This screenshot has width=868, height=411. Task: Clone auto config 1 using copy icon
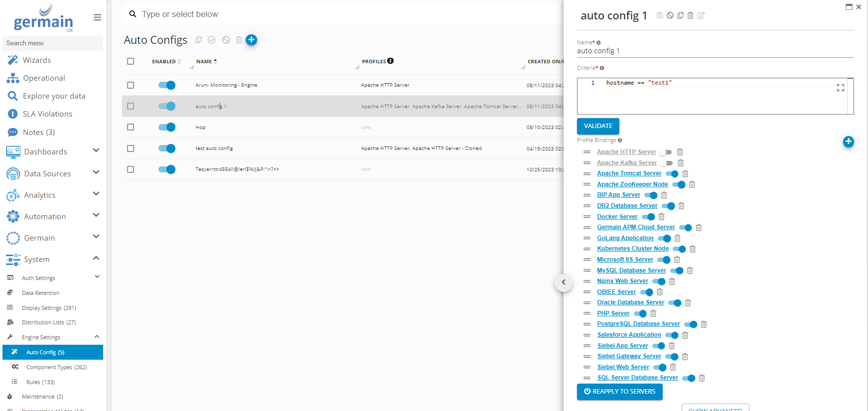[x=680, y=15]
